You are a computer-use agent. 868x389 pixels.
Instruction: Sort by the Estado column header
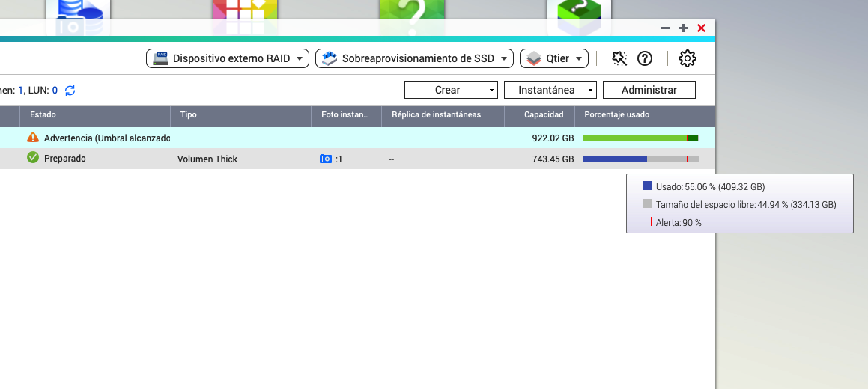(x=43, y=115)
